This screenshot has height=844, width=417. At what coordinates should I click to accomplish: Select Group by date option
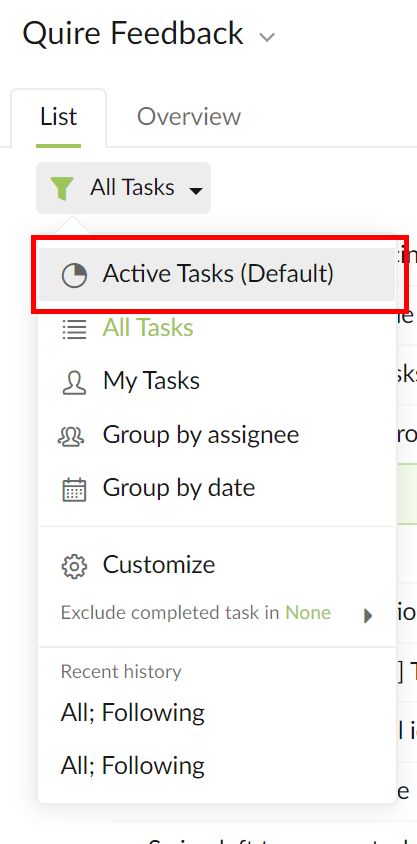(217, 488)
